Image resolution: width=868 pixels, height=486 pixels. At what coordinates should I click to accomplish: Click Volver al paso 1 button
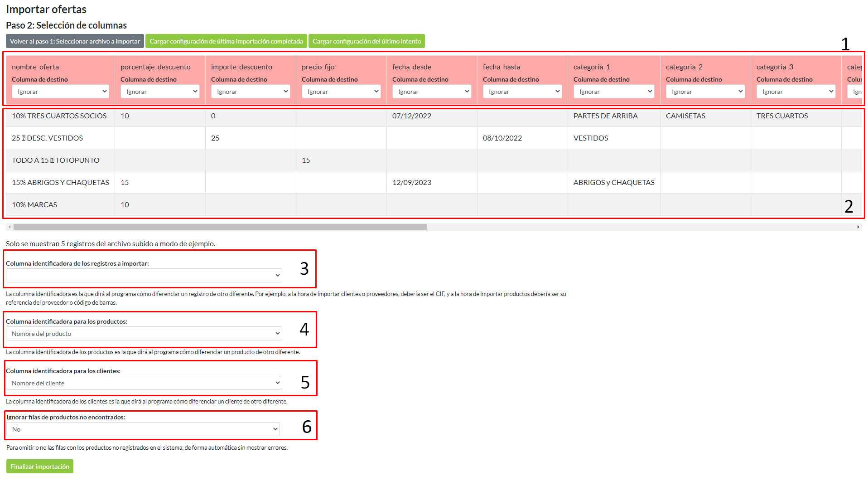(75, 41)
